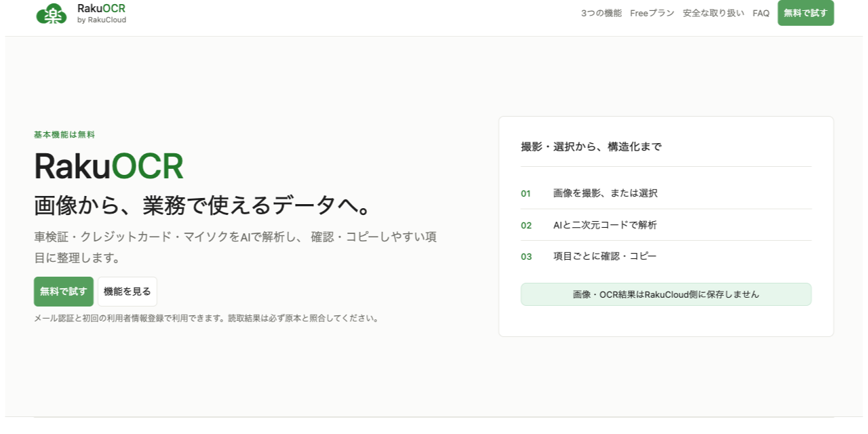Select step 03 項目ごとに確認・コピー
868x434 pixels.
(x=666, y=256)
